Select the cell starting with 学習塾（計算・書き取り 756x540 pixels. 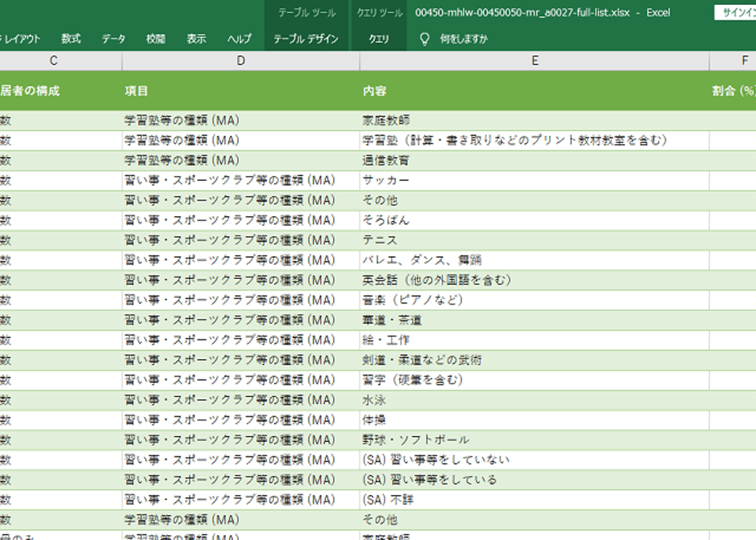click(x=534, y=140)
